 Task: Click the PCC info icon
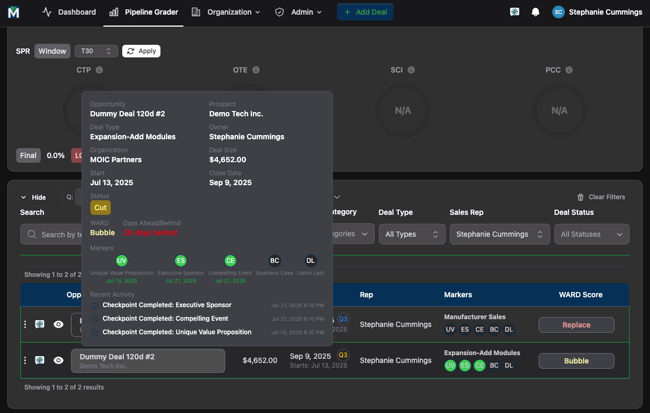568,70
